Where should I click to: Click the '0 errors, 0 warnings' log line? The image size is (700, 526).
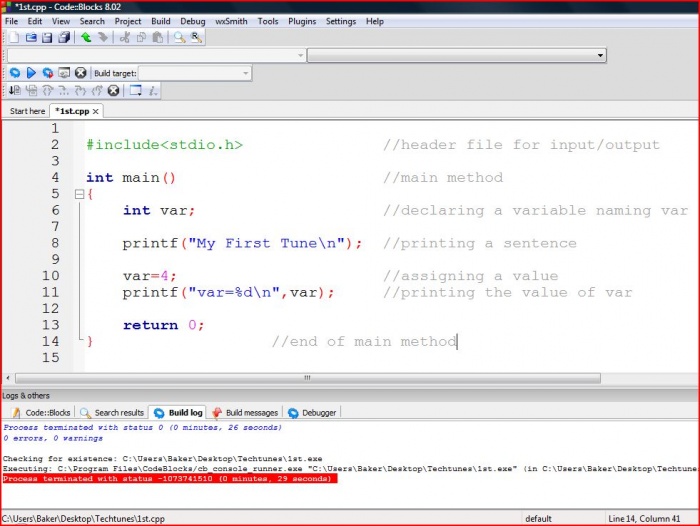tap(53, 438)
